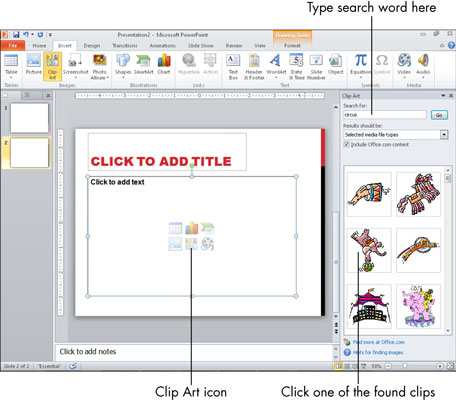Open the File tab

13,45
